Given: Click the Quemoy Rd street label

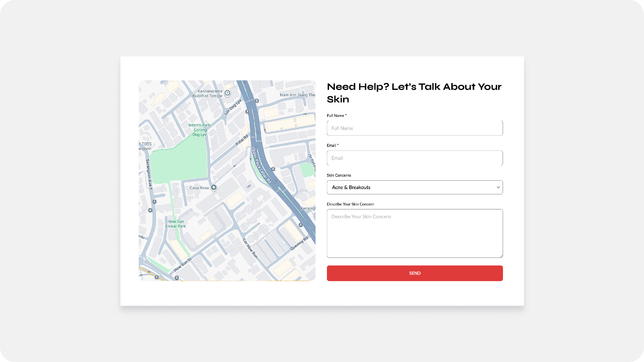Looking at the screenshot, I should [299, 244].
